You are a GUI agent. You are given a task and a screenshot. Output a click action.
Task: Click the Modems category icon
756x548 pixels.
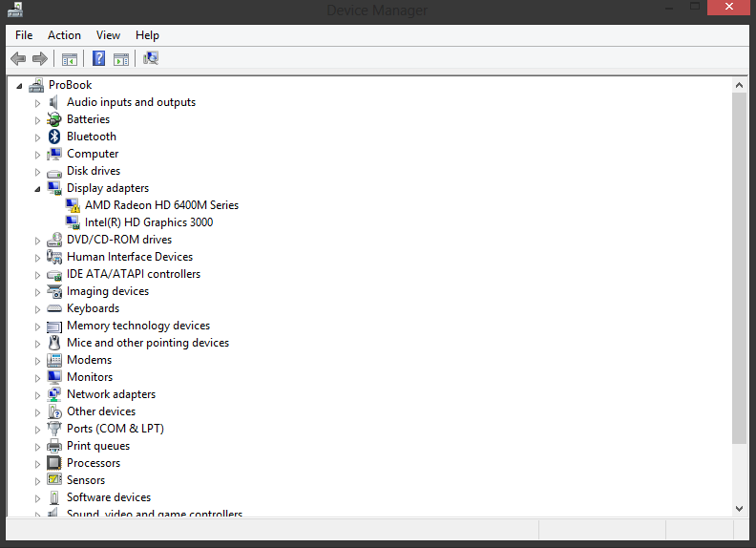click(54, 360)
